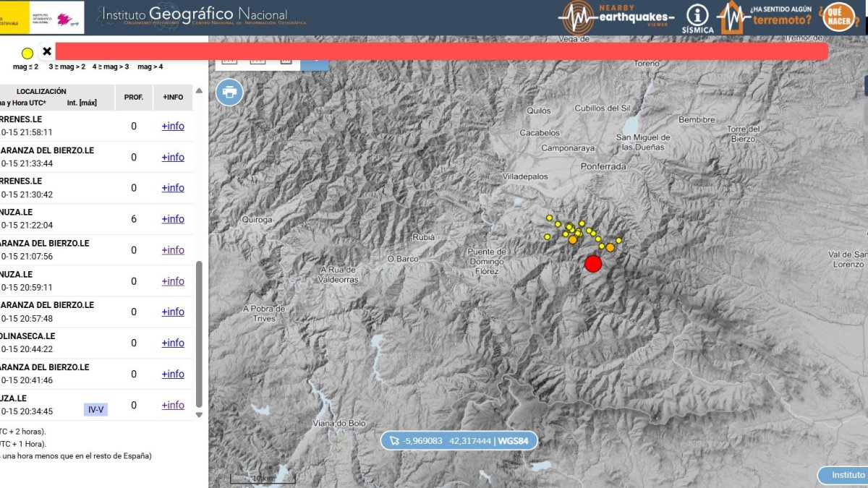Open +info for the 21:30:42 event
The height and width of the screenshot is (488, 868).
tap(173, 187)
